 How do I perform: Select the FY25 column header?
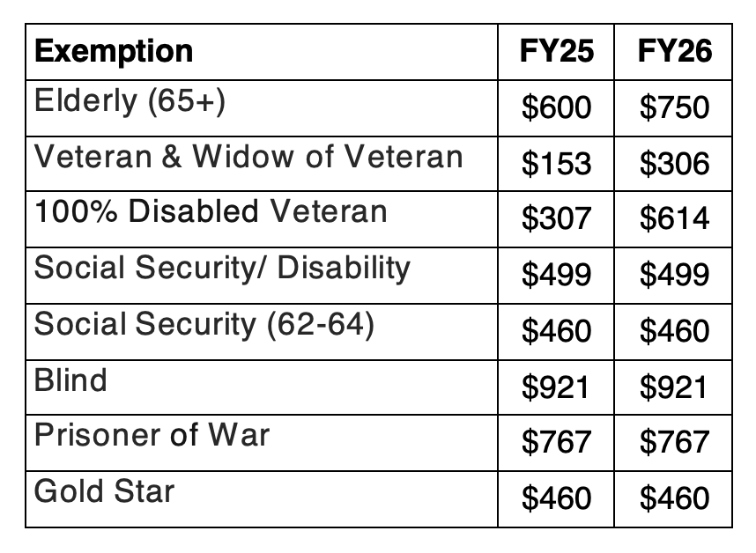point(556,51)
